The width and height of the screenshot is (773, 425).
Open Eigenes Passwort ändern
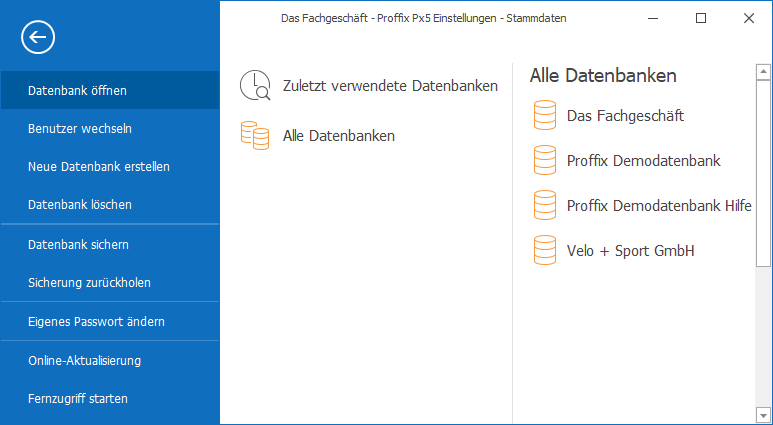pyautogui.click(x=109, y=321)
